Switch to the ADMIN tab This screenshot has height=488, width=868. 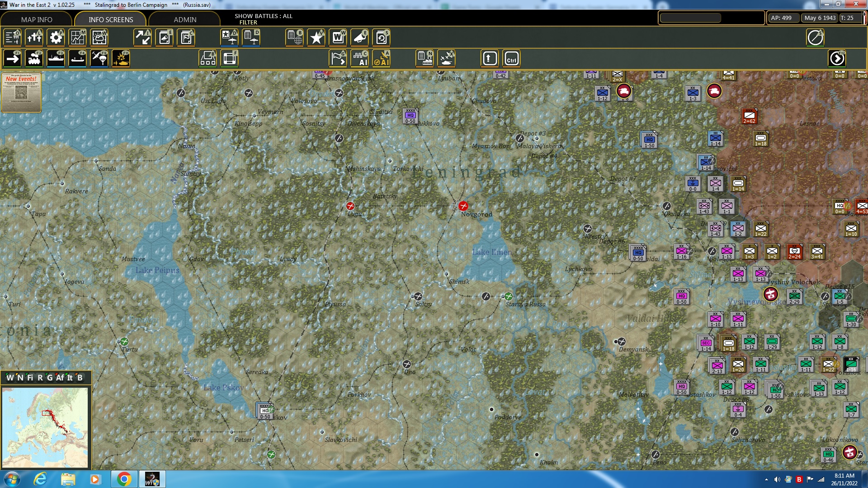pyautogui.click(x=185, y=19)
